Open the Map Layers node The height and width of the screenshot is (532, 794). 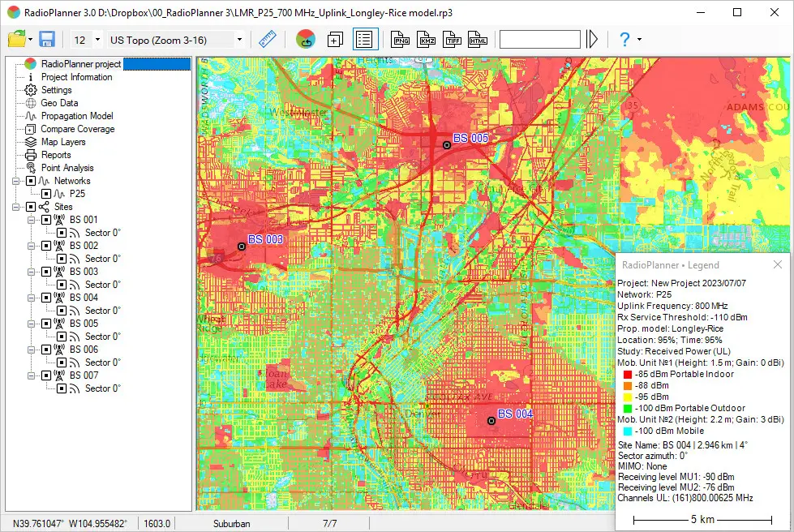click(x=63, y=142)
